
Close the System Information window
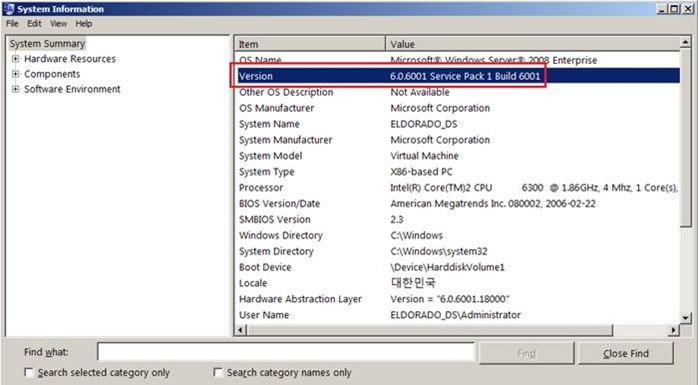click(x=688, y=8)
